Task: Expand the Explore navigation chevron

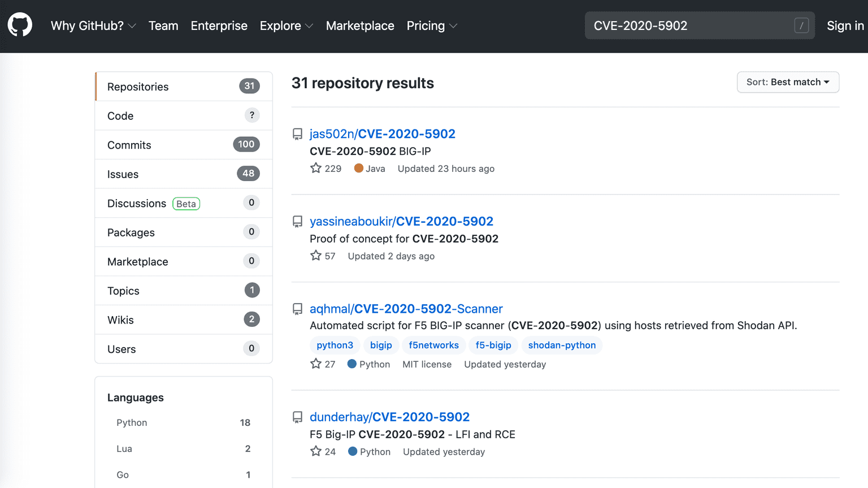Action: pos(309,26)
